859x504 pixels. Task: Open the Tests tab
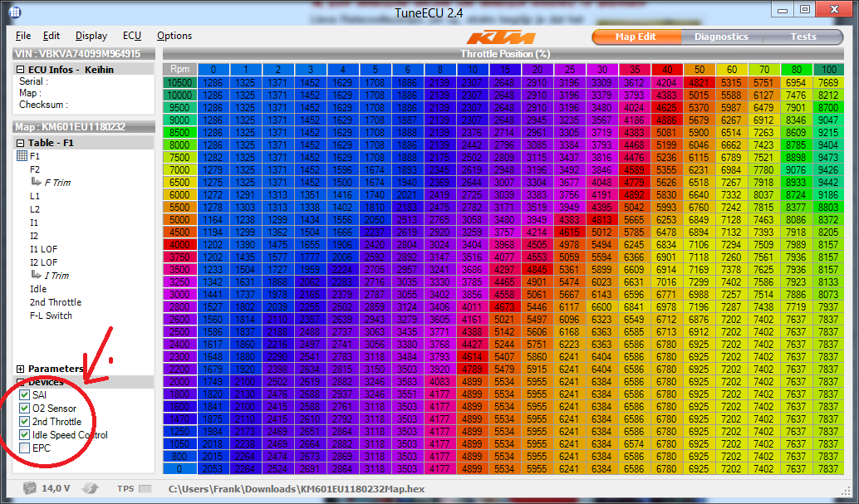(x=803, y=37)
